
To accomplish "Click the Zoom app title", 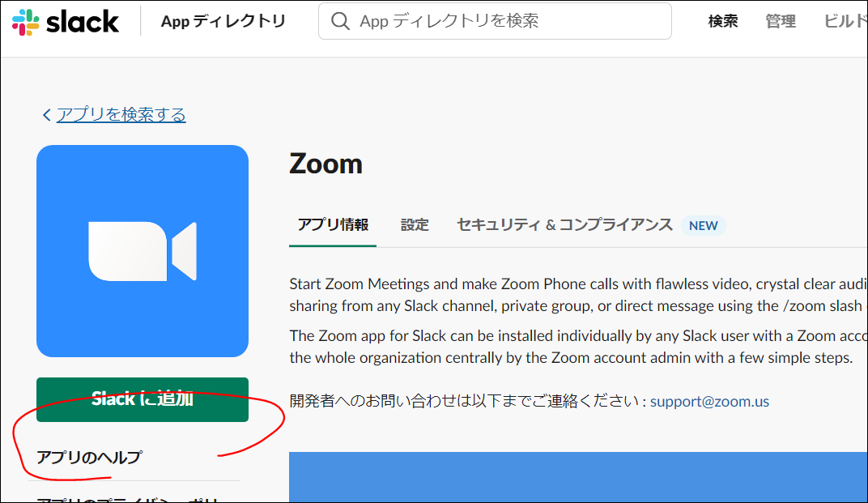I will click(x=325, y=164).
